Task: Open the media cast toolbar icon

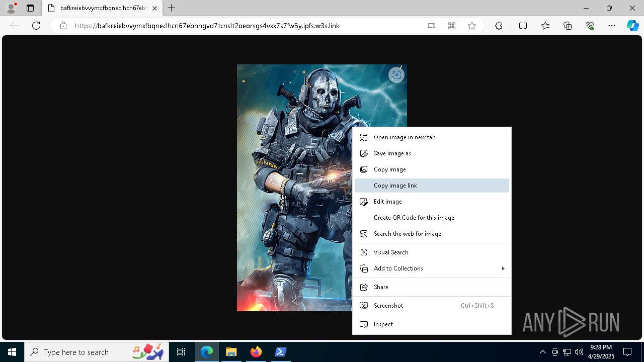Action: tap(431, 26)
